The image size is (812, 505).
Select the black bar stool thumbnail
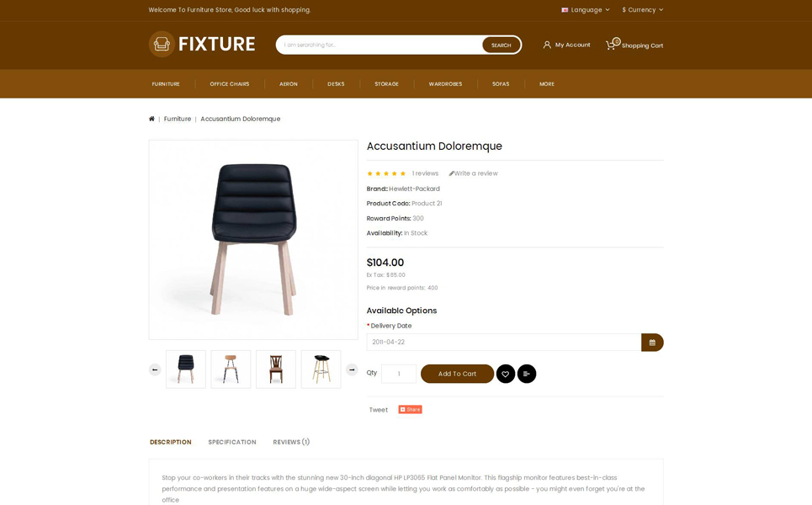point(321,369)
